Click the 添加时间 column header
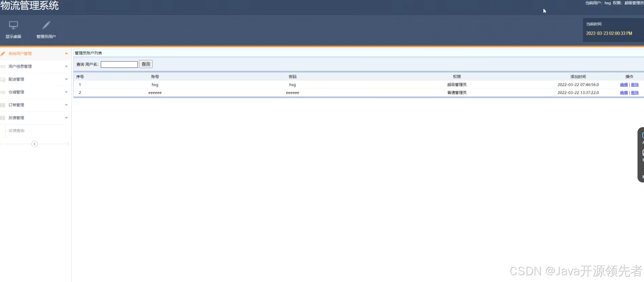The image size is (644, 282). (x=578, y=77)
